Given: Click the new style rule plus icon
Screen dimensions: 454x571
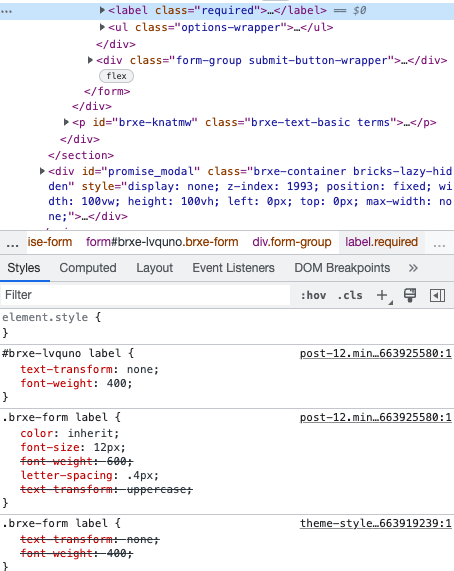Looking at the screenshot, I should tap(382, 295).
